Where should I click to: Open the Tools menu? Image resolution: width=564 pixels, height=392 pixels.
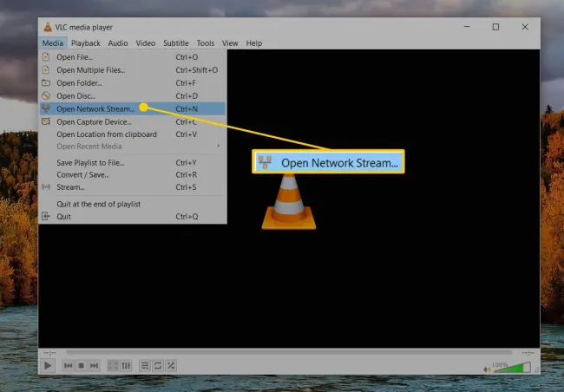click(x=205, y=42)
